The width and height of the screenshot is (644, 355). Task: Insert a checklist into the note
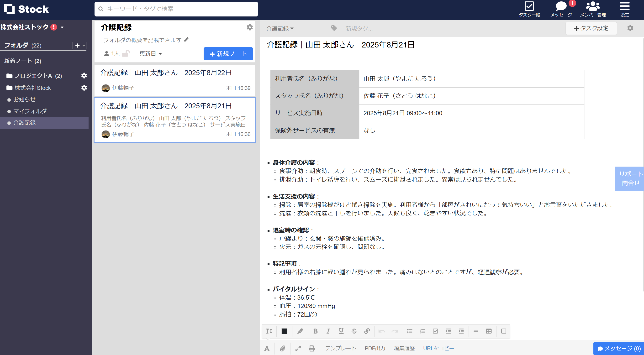click(x=436, y=331)
